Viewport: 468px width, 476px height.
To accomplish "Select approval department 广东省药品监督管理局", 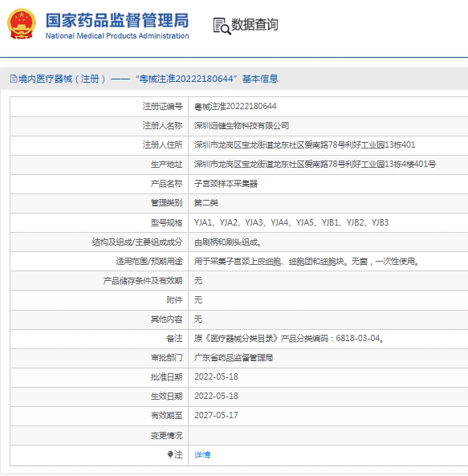I will coord(234,358).
